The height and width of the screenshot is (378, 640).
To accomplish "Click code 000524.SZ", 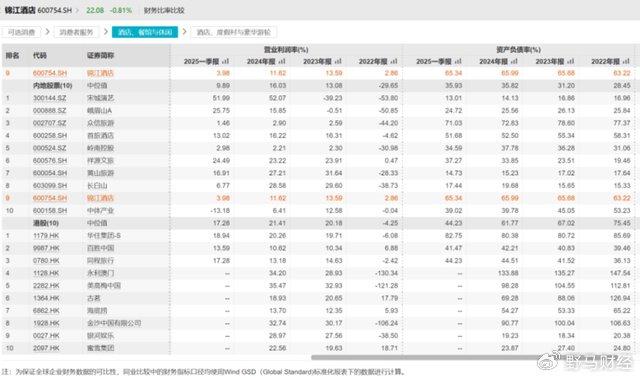I will coord(49,148).
